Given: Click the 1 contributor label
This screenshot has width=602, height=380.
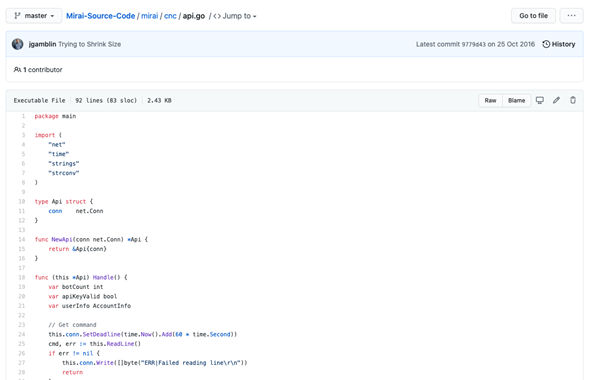Looking at the screenshot, I should pyautogui.click(x=43, y=69).
